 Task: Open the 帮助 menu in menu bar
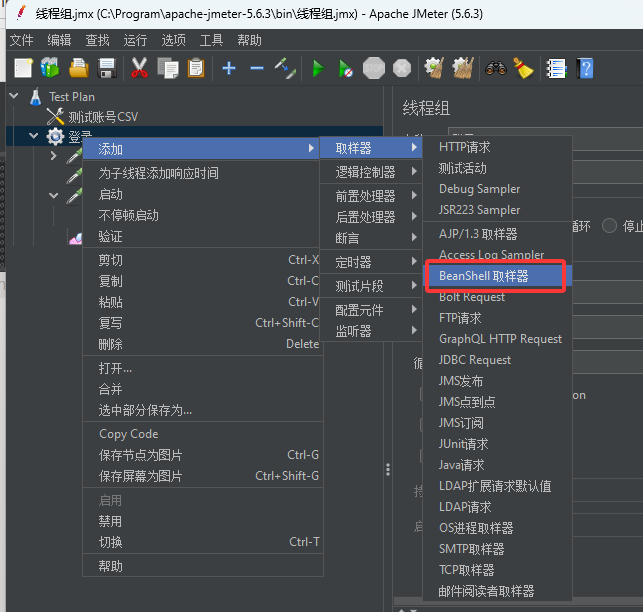[x=249, y=40]
